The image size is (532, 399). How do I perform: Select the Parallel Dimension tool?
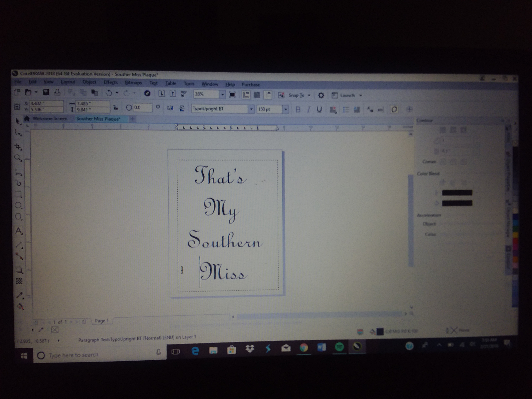(x=19, y=245)
